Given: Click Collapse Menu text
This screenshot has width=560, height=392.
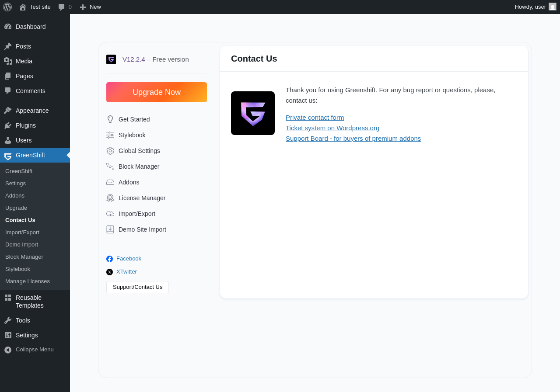Looking at the screenshot, I should coord(35,349).
